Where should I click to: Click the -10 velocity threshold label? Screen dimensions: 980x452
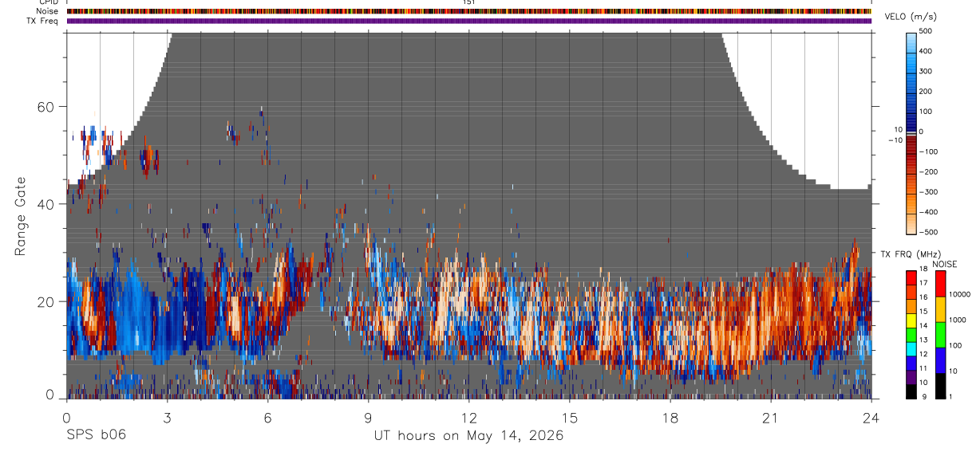pos(895,140)
